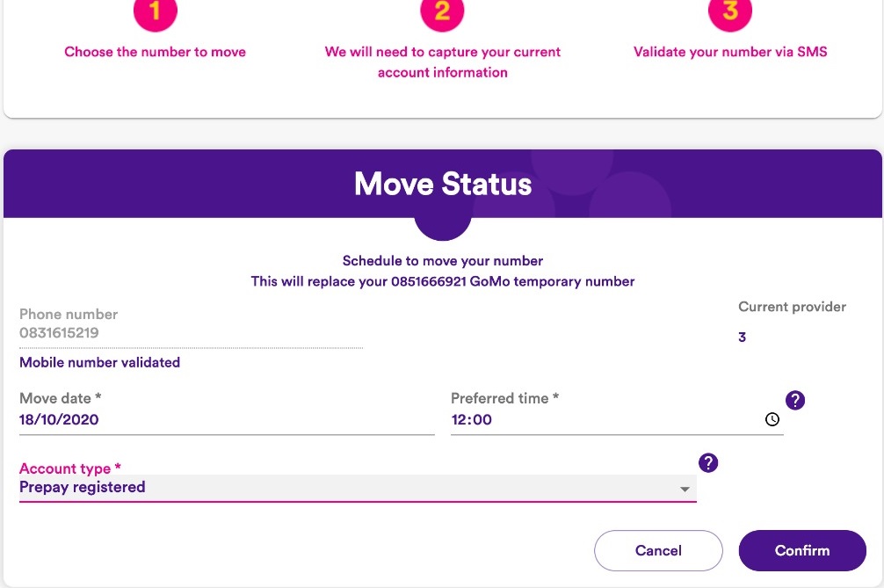884x588 pixels.
Task: Click 'capture your current account information' step text
Action: [442, 62]
